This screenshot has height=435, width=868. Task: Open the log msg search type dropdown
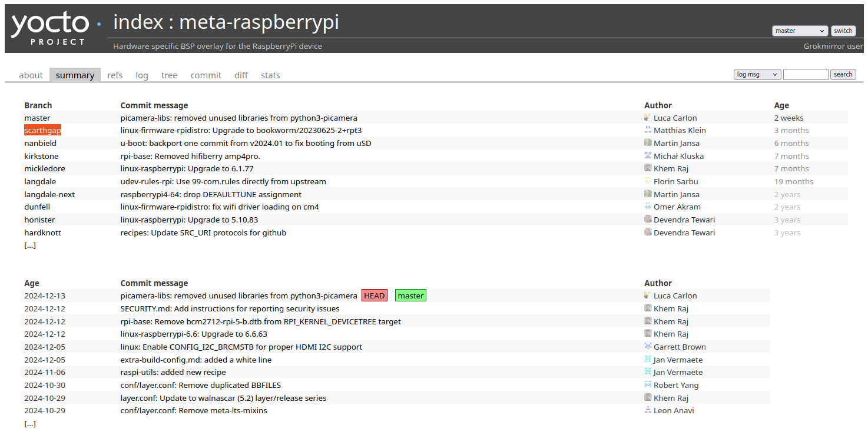click(757, 74)
